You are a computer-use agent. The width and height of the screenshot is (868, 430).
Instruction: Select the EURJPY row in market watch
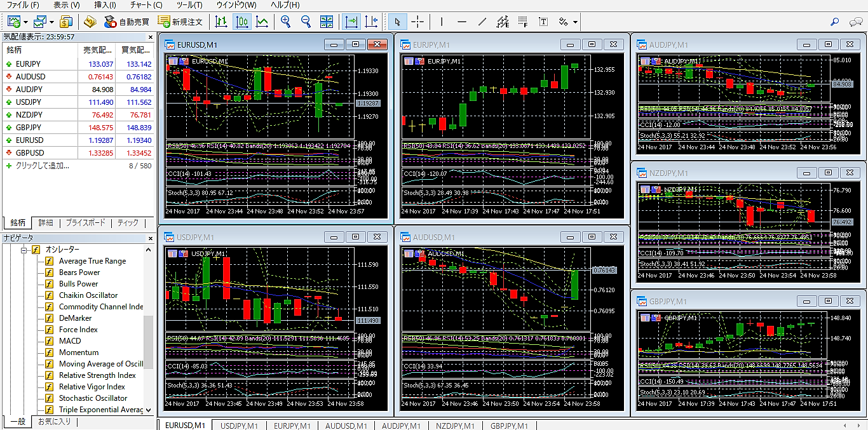click(78, 64)
